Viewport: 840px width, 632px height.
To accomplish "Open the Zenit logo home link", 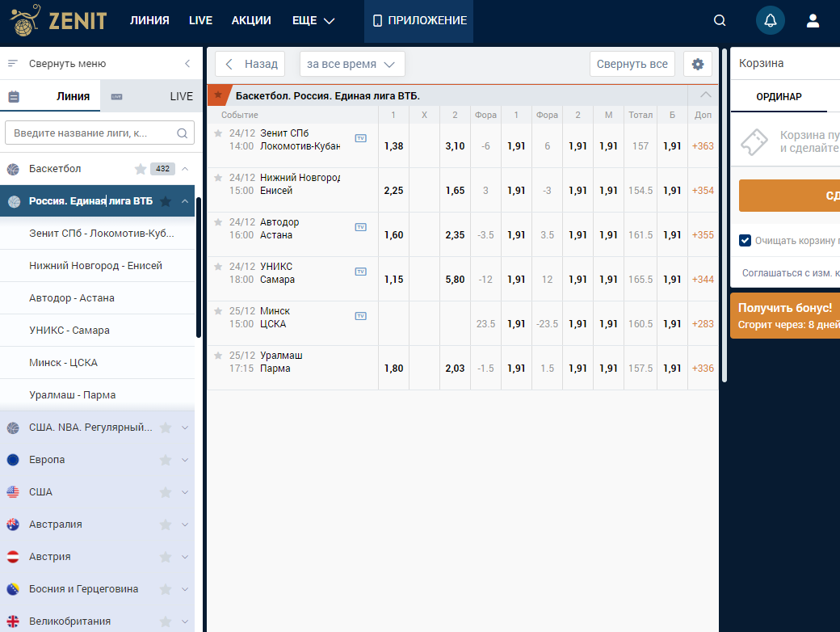I will click(x=58, y=20).
